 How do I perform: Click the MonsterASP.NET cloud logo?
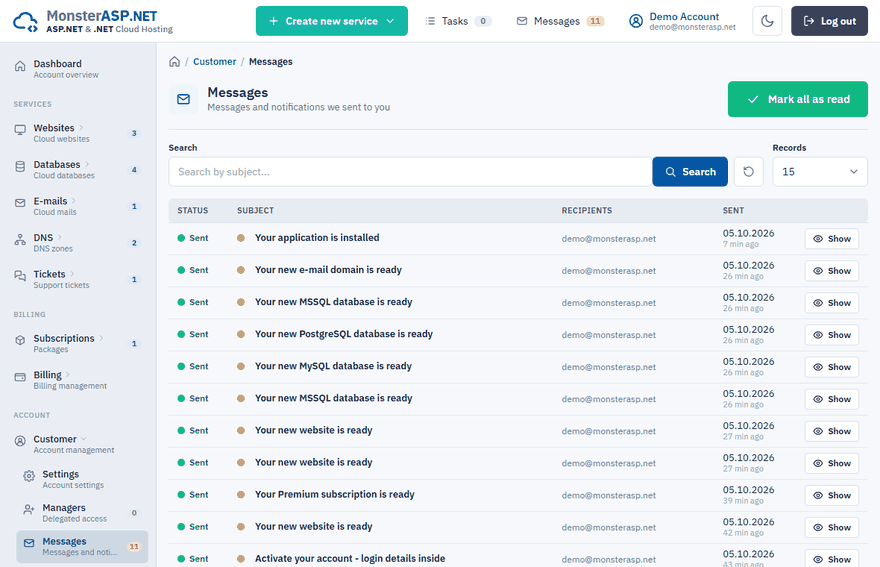pos(25,21)
